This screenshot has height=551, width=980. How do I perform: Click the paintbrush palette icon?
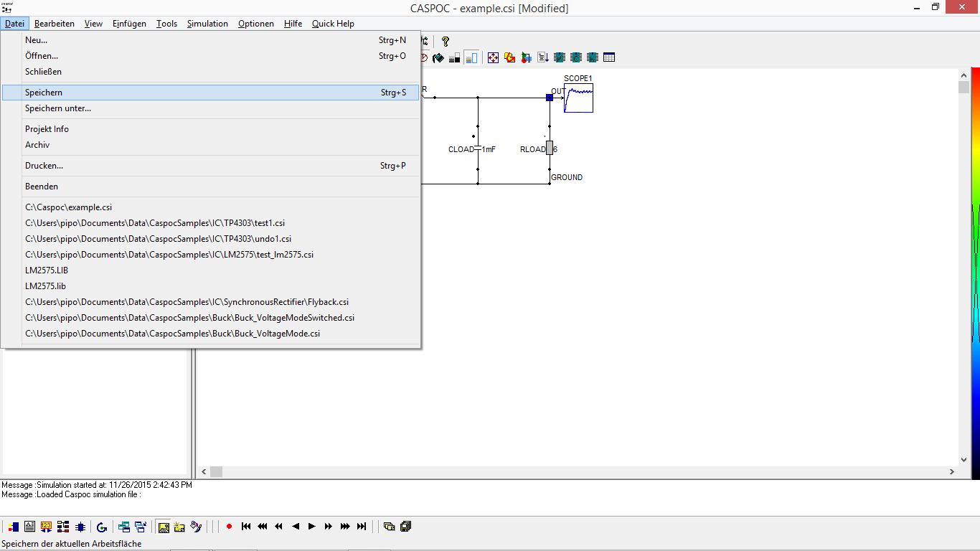196,527
